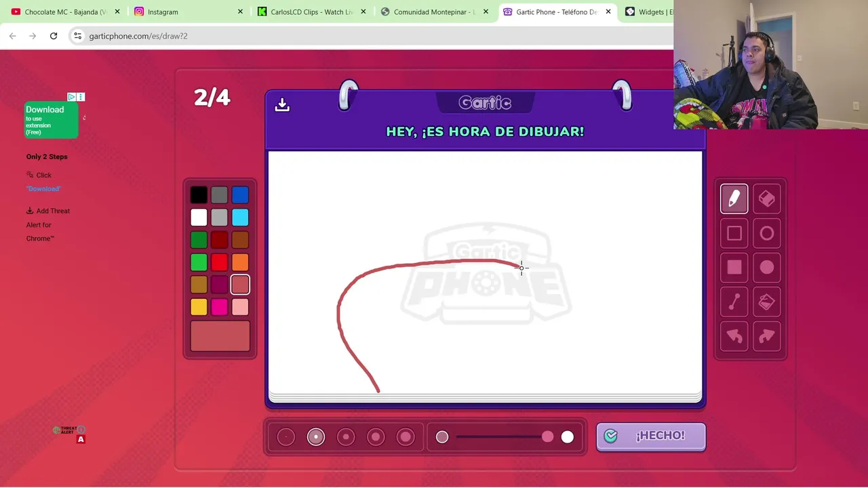Pick the dark green color swatch
The width and height of the screenshot is (868, 488).
pos(199,240)
